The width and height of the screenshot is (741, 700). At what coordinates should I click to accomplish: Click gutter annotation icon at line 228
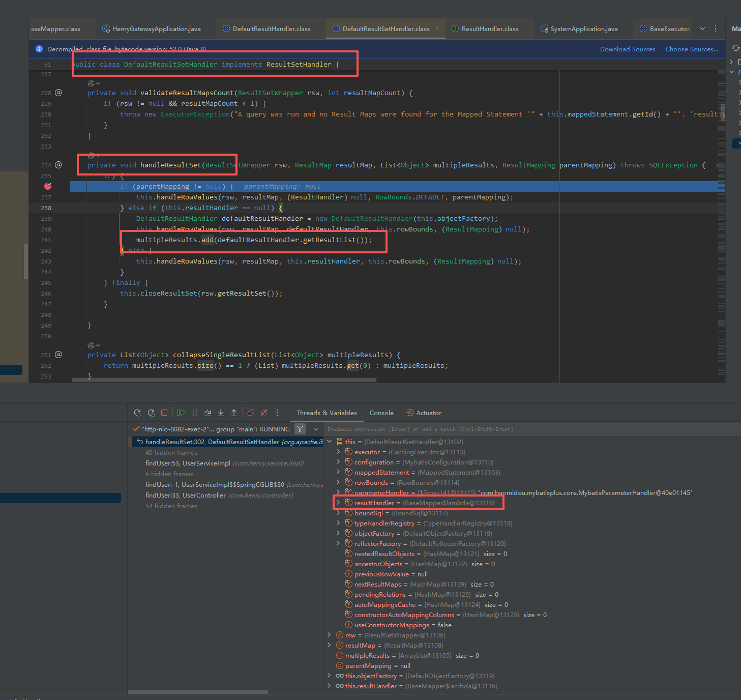click(x=58, y=93)
